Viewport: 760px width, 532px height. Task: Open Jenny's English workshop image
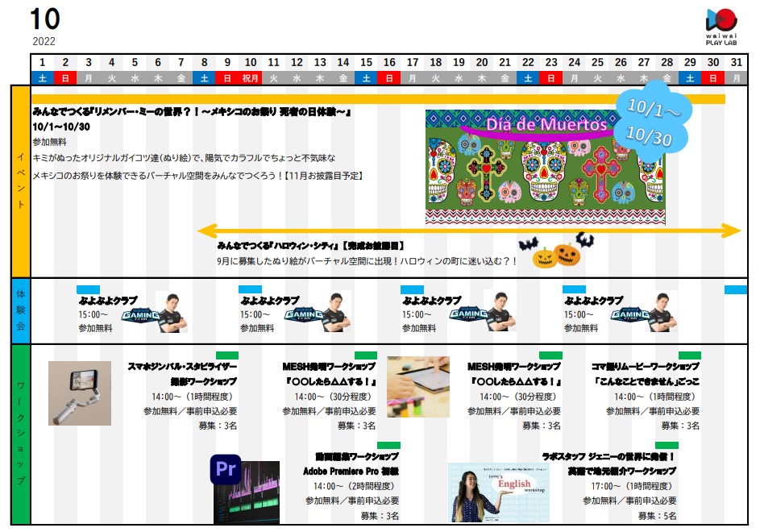[496, 492]
